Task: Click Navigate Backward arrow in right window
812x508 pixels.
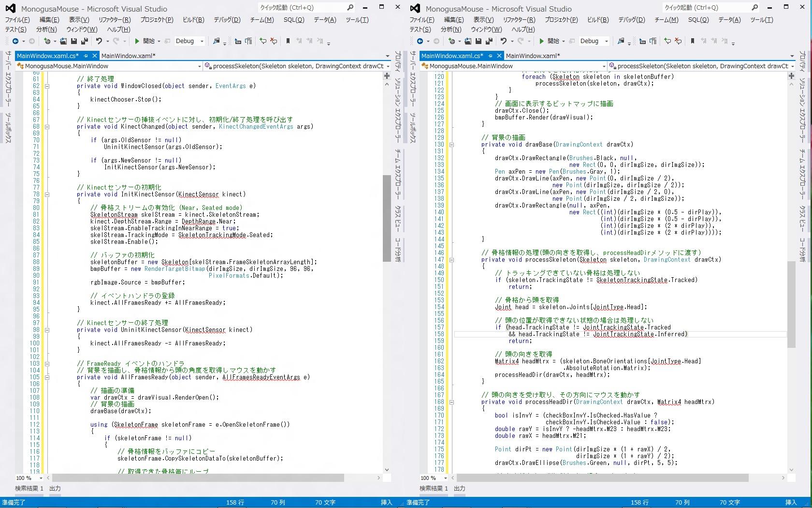Action: click(x=420, y=41)
